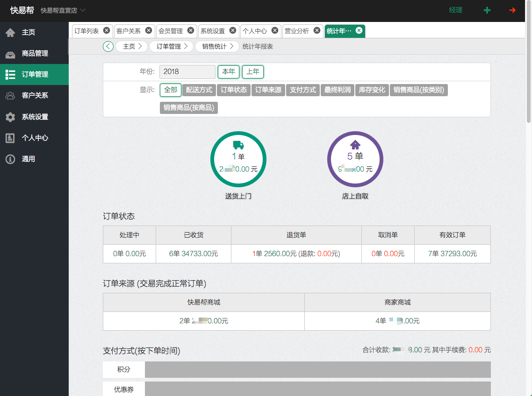Toggle the 全部 display filter
This screenshot has height=396, width=532.
tap(171, 90)
